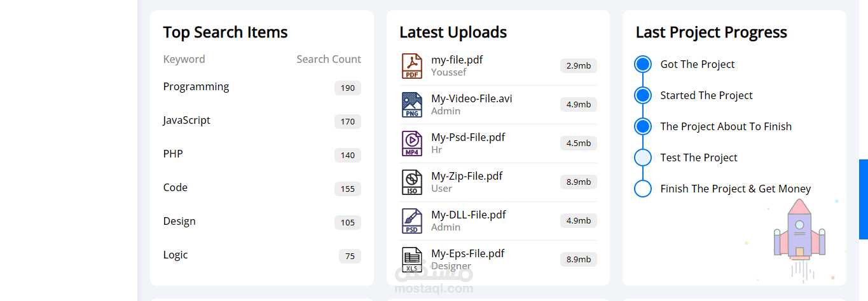Open My-Zip-File.pdf from Latest Uploads
The image size is (868, 301).
pyautogui.click(x=467, y=176)
